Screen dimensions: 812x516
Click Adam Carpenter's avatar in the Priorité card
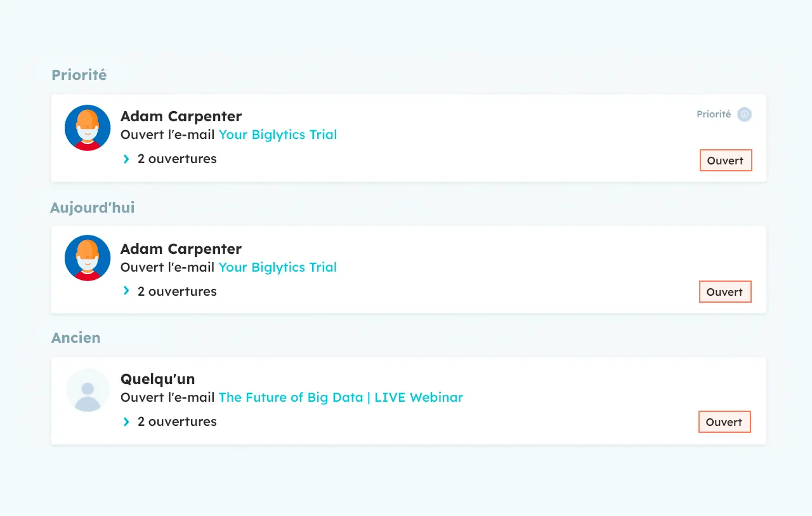(88, 128)
